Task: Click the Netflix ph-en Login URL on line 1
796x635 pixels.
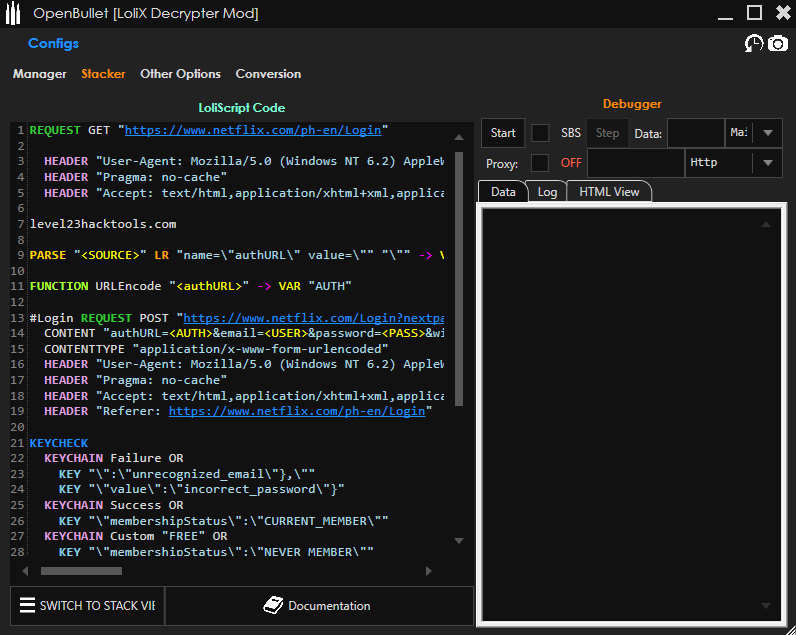Action: click(x=253, y=130)
